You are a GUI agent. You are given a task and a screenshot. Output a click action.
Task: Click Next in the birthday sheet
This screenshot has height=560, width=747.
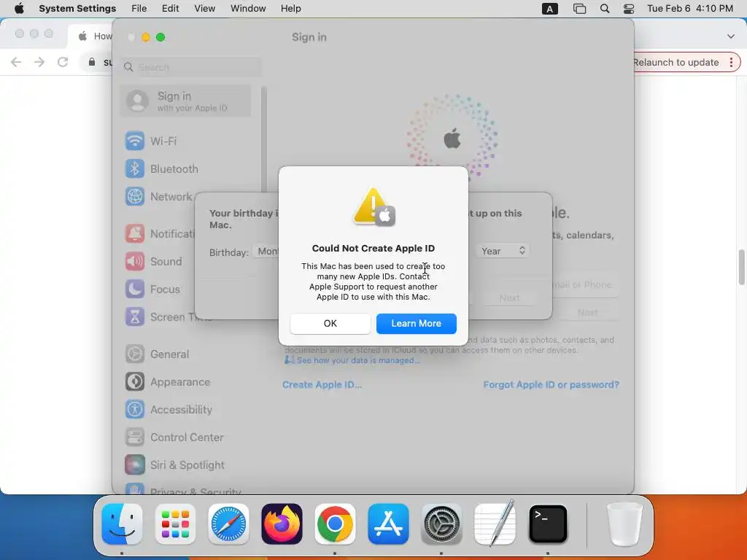[509, 298]
